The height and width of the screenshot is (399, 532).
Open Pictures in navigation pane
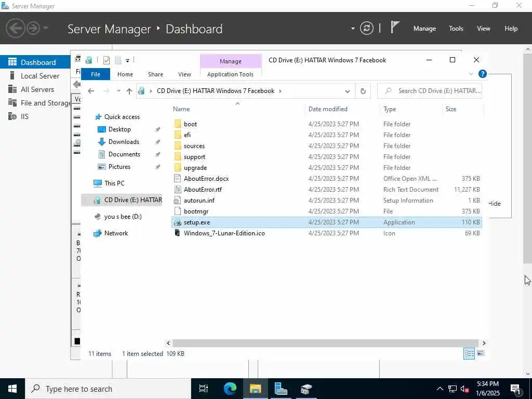tap(119, 167)
